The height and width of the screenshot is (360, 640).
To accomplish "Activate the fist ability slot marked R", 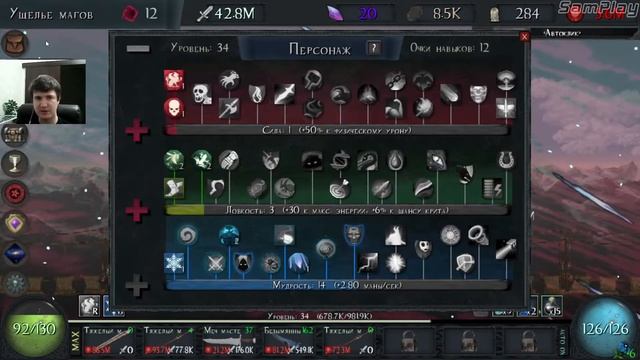I will pos(89,306).
